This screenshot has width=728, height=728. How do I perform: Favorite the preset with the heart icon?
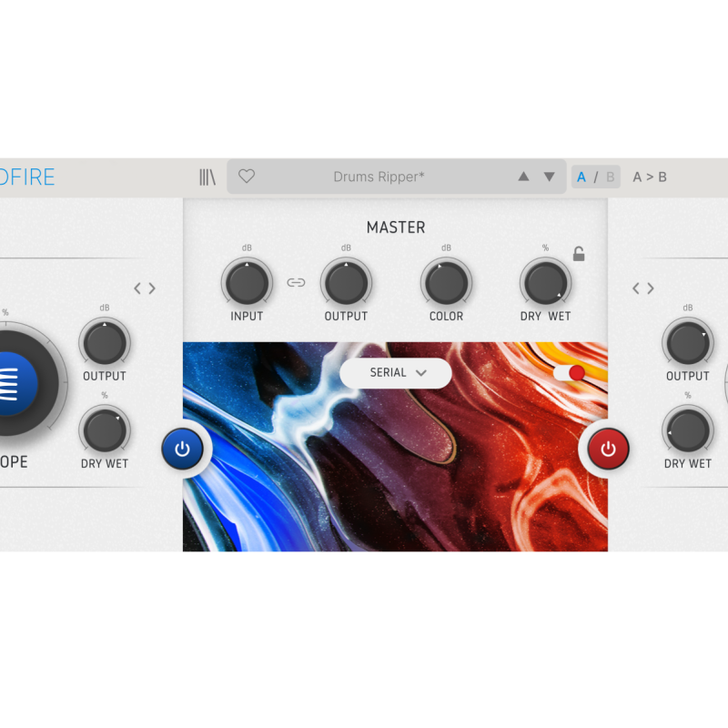[x=247, y=177]
